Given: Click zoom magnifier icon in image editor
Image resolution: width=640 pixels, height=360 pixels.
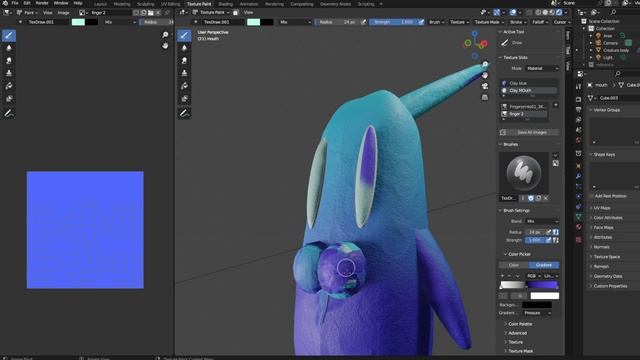Looking at the screenshot, I should pyautogui.click(x=165, y=35).
